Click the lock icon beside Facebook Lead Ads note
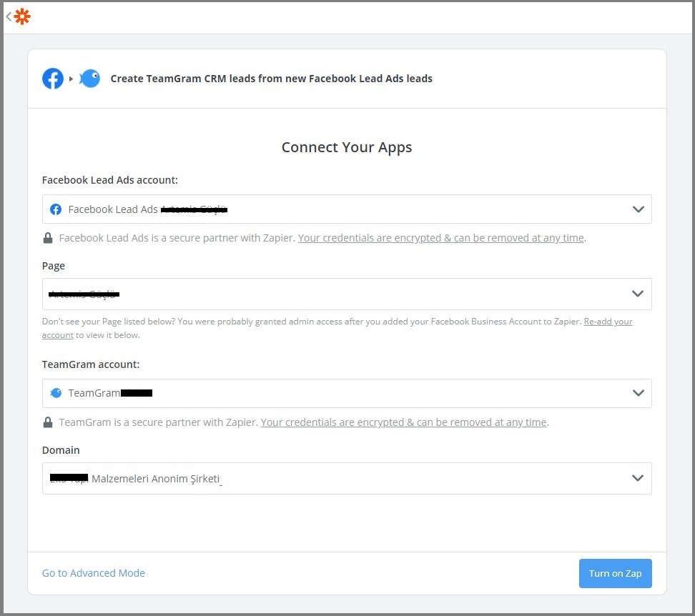Viewport: 695px width, 616px height. pyautogui.click(x=48, y=238)
